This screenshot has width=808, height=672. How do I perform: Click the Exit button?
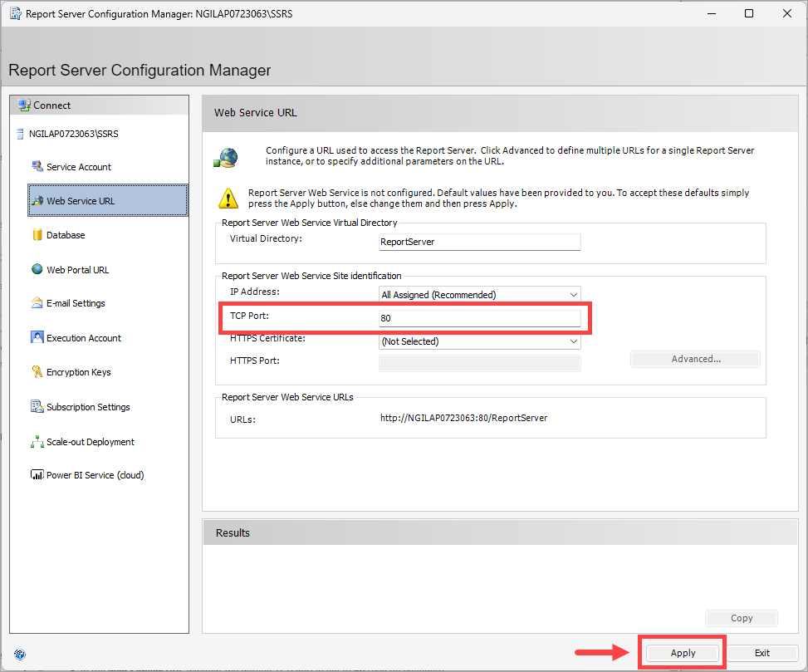762,653
